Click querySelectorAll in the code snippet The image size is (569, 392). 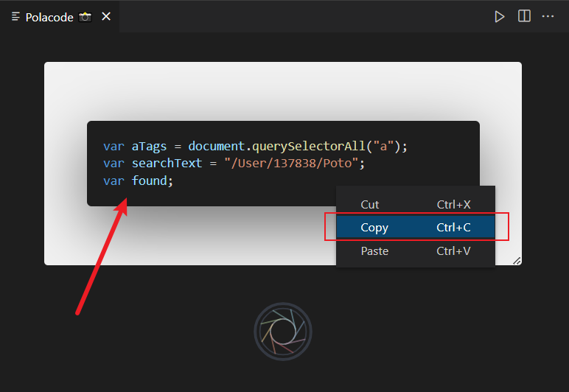click(x=305, y=146)
